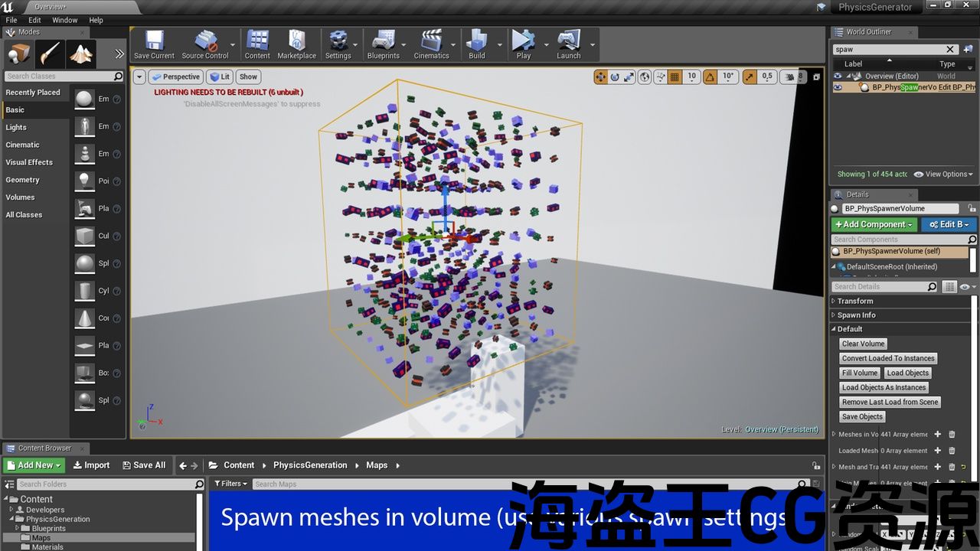Select the rotate gizmo tool in the viewport
980x551 pixels.
click(615, 77)
